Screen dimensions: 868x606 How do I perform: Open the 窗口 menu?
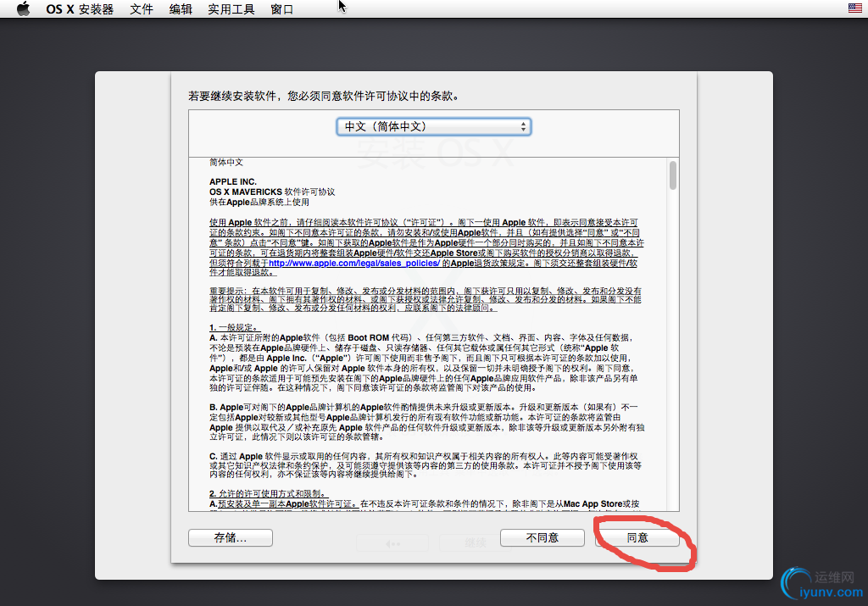click(x=281, y=9)
